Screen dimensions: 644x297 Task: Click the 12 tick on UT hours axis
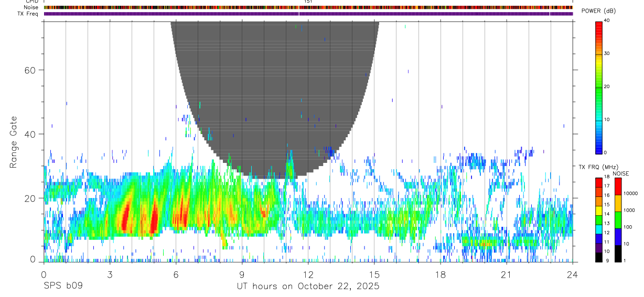308,274
